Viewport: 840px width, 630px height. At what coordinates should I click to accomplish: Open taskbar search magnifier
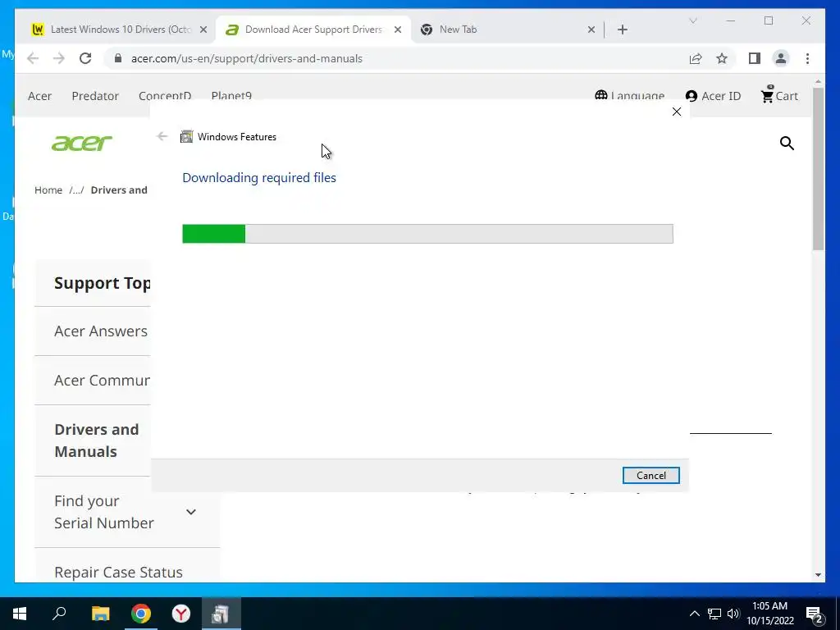[x=59, y=614]
